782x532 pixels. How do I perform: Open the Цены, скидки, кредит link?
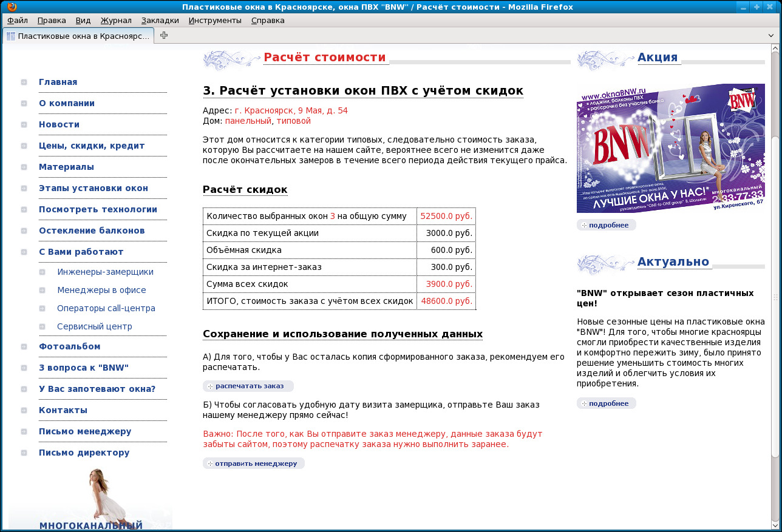[92, 146]
